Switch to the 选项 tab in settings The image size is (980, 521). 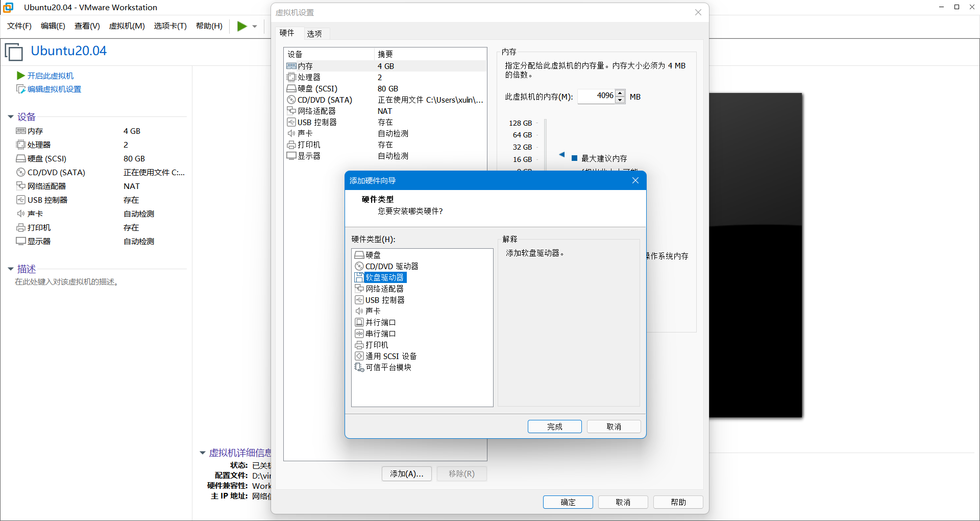coord(314,34)
